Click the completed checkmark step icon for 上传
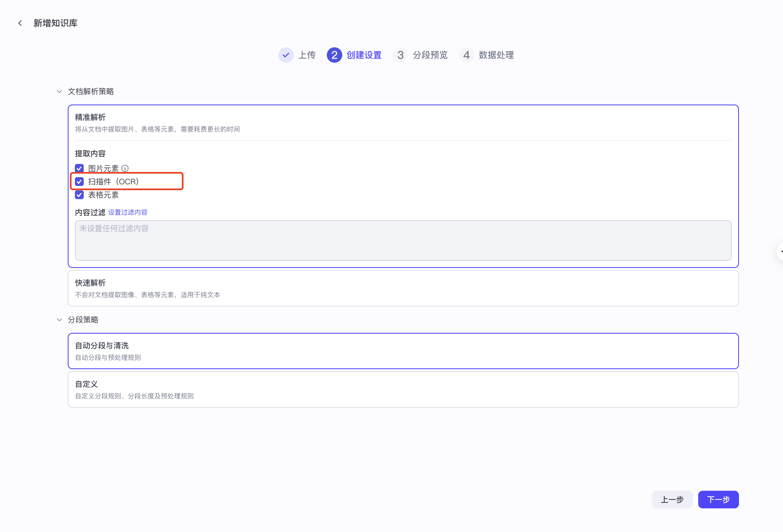This screenshot has width=783, height=532. pyautogui.click(x=286, y=55)
